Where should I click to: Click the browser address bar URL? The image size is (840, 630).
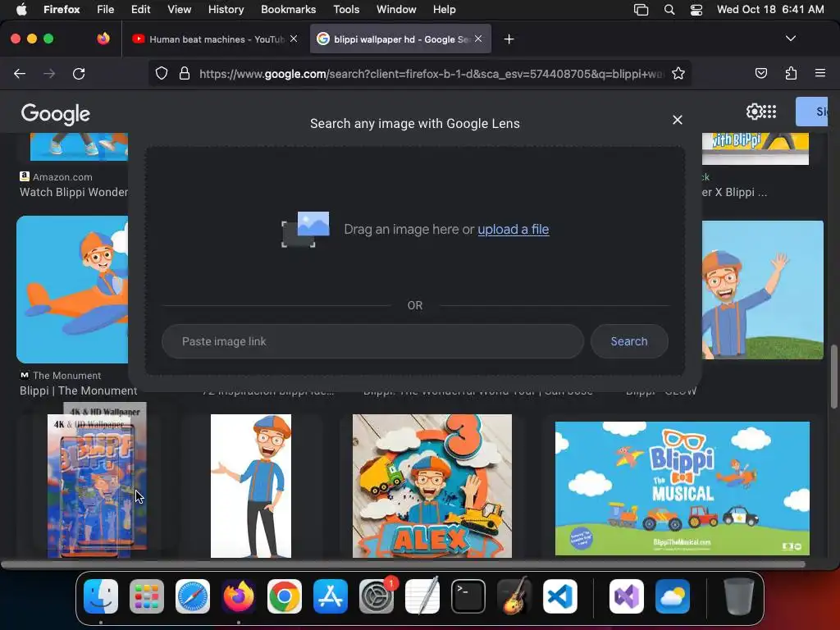431,74
